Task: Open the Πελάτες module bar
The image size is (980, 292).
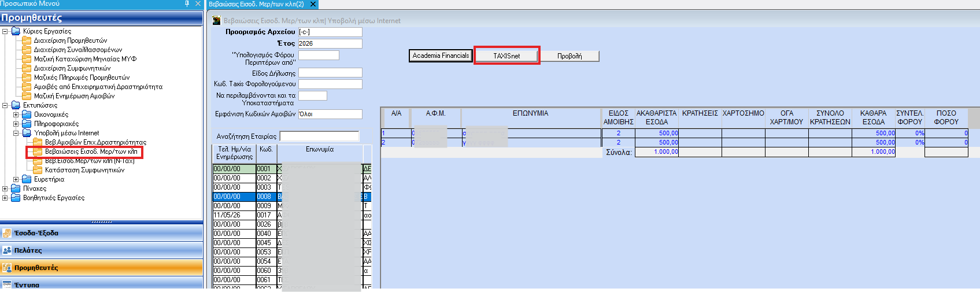Action: pyautogui.click(x=101, y=250)
